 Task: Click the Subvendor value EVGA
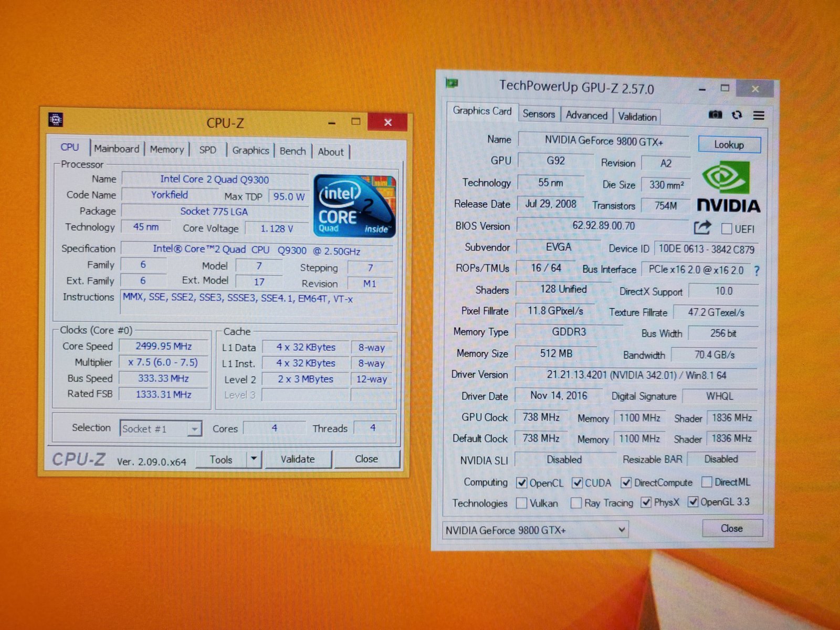558,247
